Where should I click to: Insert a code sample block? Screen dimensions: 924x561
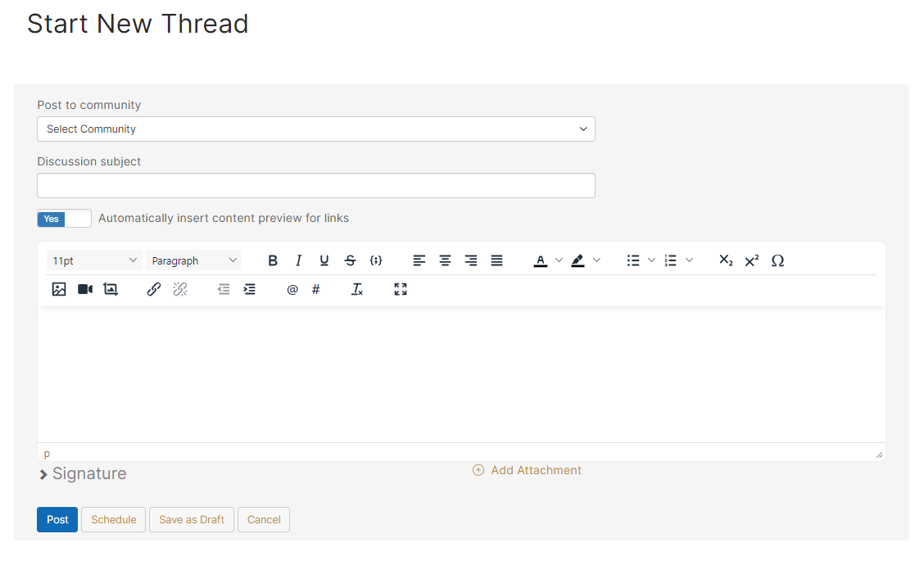(376, 260)
